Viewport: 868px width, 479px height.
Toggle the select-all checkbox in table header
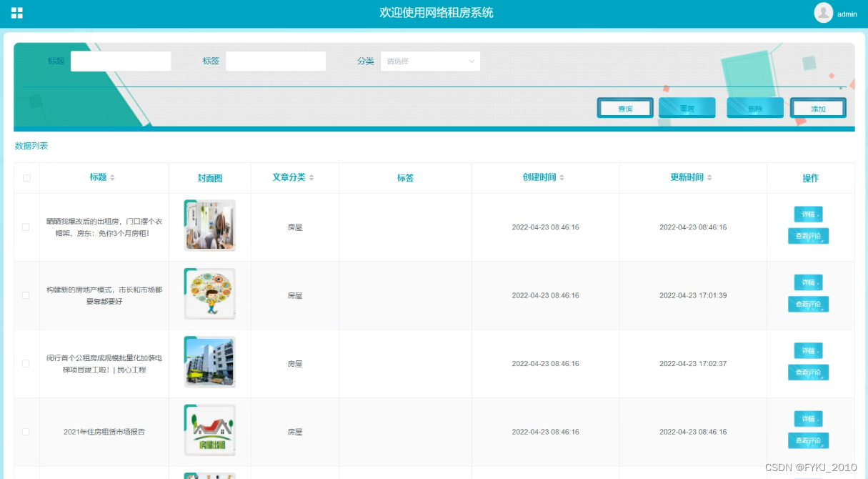point(26,178)
